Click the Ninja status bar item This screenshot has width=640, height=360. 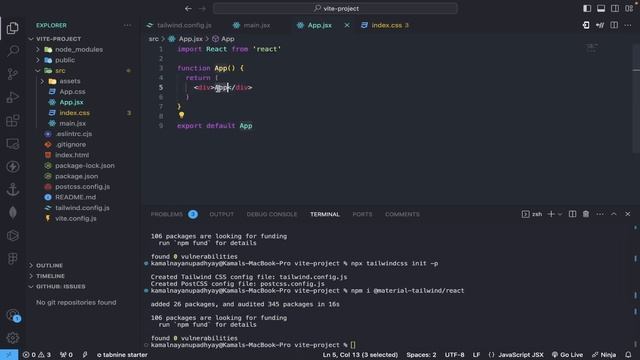click(x=604, y=355)
